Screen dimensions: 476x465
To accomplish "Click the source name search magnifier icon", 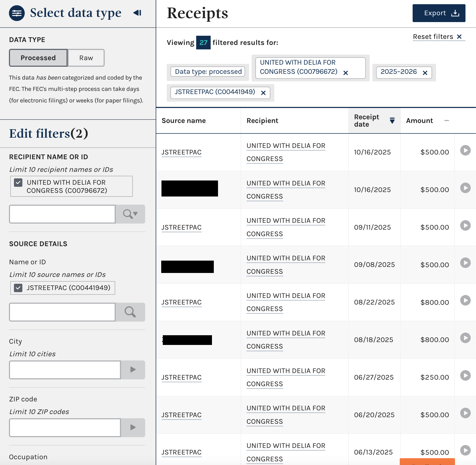I will point(130,312).
